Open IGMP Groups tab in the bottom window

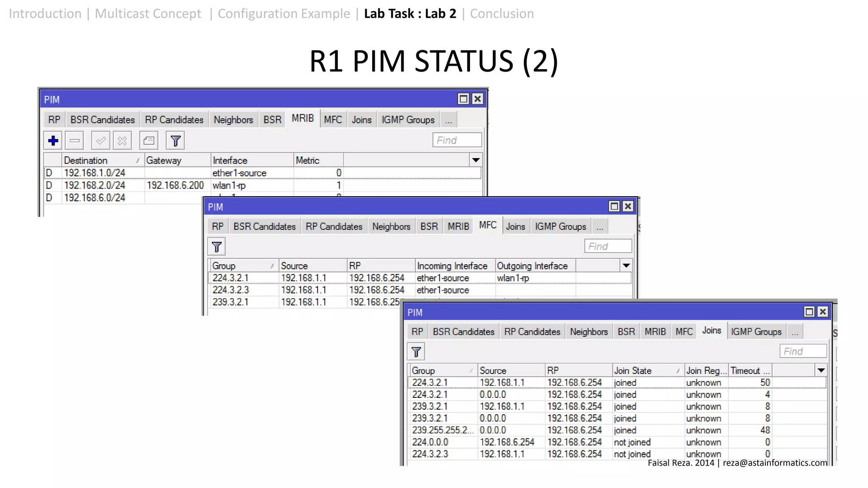click(757, 332)
